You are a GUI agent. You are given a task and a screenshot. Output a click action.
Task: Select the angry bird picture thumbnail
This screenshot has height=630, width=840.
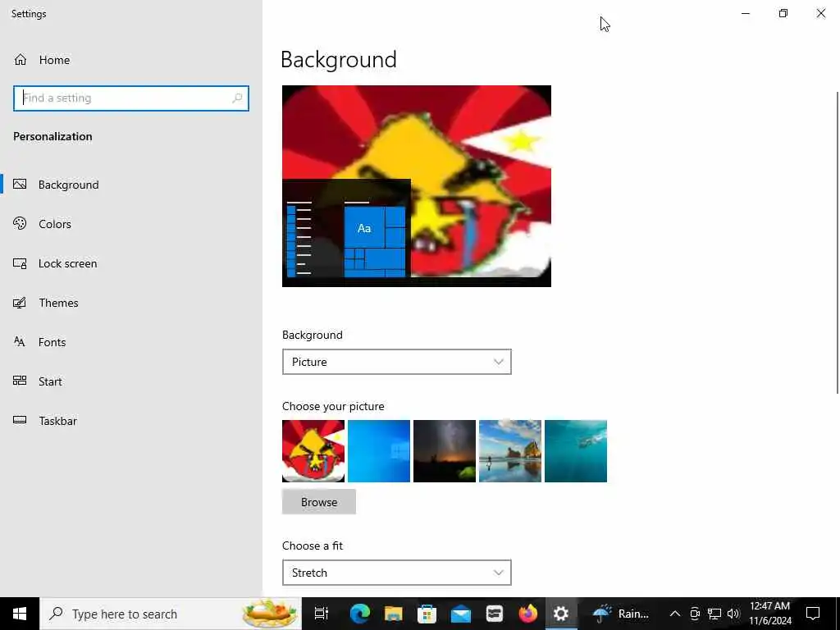click(313, 451)
